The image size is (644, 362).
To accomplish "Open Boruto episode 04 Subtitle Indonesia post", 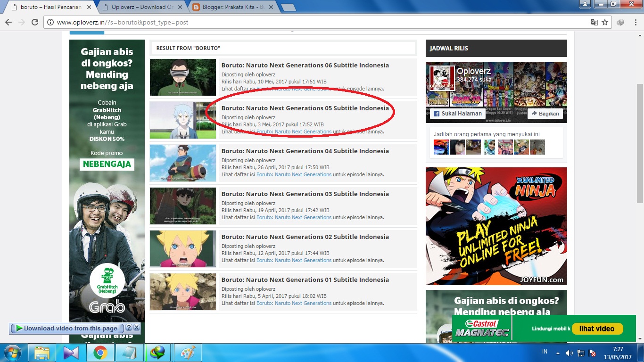I will [x=305, y=151].
